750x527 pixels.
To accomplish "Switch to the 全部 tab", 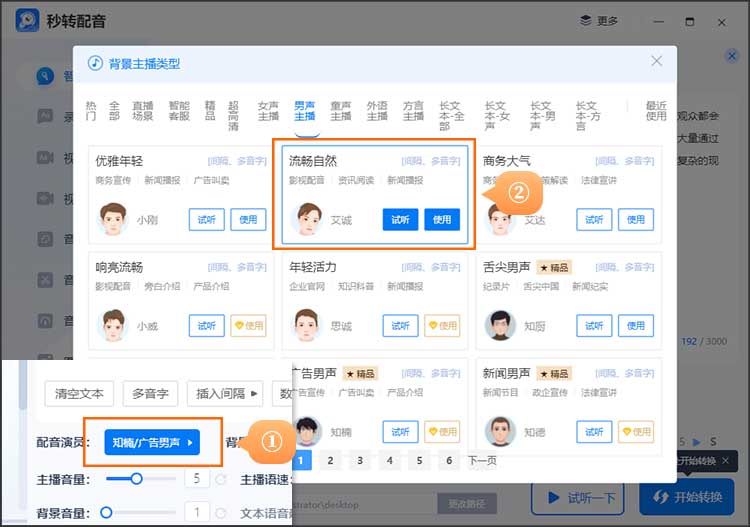I will (x=114, y=111).
